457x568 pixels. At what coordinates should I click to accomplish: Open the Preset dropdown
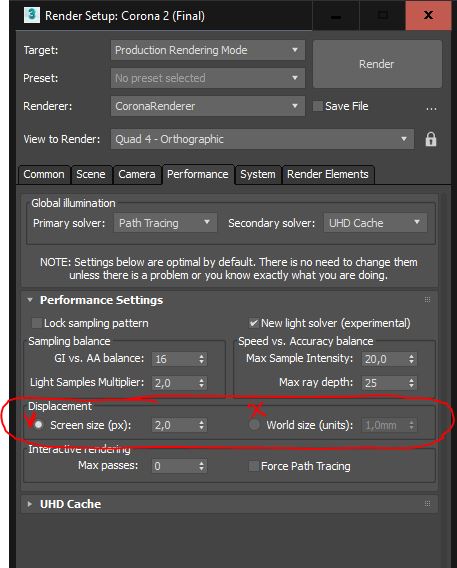click(x=207, y=78)
